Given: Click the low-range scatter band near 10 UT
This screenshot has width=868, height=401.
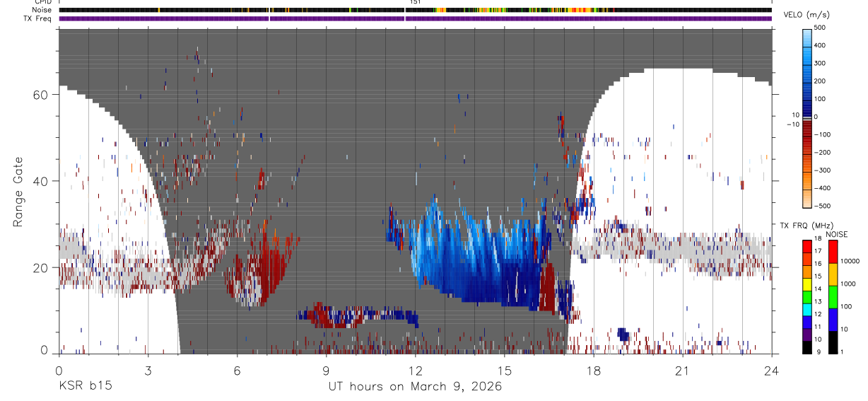Looking at the screenshot, I should pyautogui.click(x=357, y=315).
